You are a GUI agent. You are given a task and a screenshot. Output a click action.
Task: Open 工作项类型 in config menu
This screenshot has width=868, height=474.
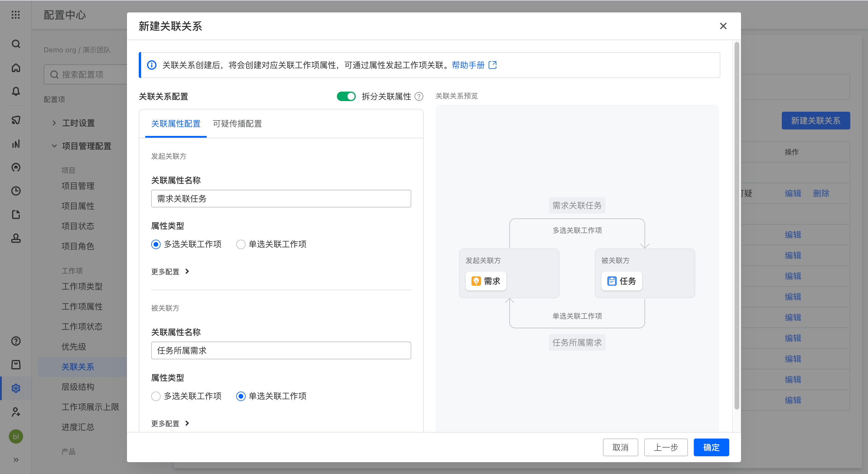pyautogui.click(x=82, y=286)
